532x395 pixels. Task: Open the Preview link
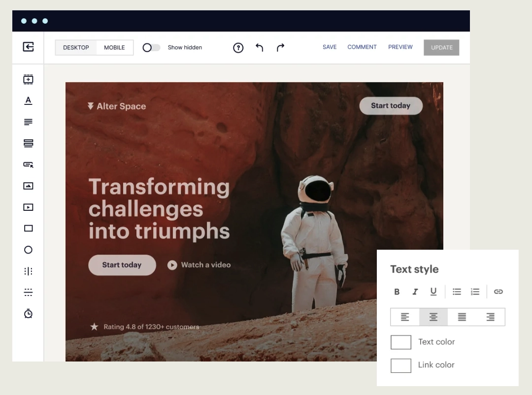point(400,47)
